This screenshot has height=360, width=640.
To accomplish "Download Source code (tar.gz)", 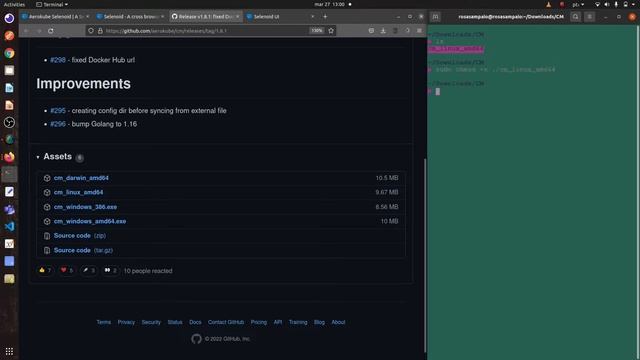I will 83,250.
